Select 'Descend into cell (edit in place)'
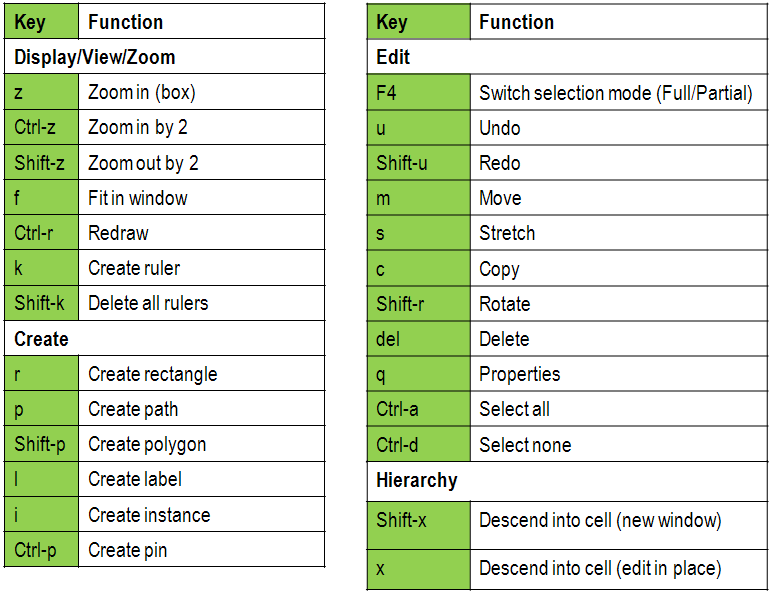Screen dimensions: 777x598 coord(599,568)
